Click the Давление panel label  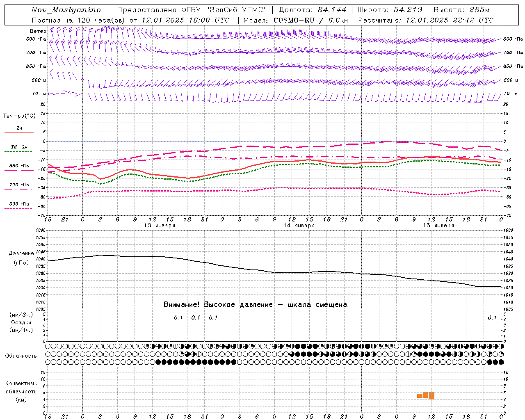[21, 253]
